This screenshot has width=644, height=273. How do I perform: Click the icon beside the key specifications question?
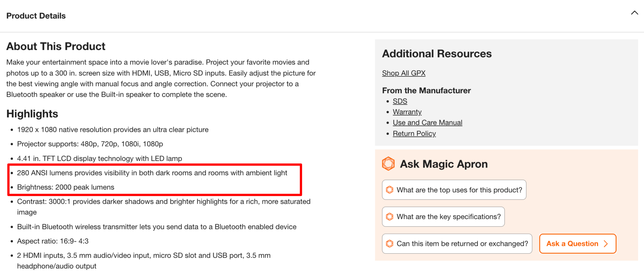pos(390,217)
